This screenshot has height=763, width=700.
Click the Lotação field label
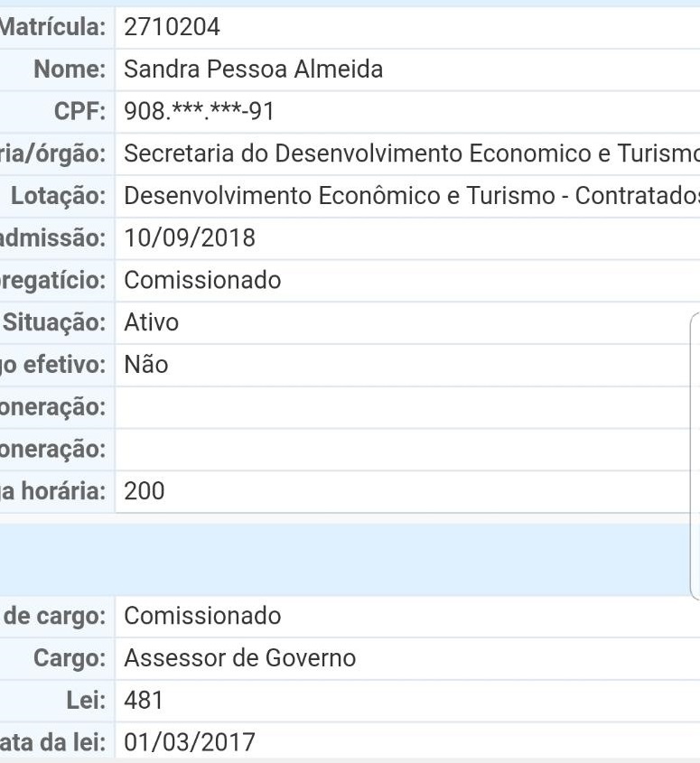[59, 196]
